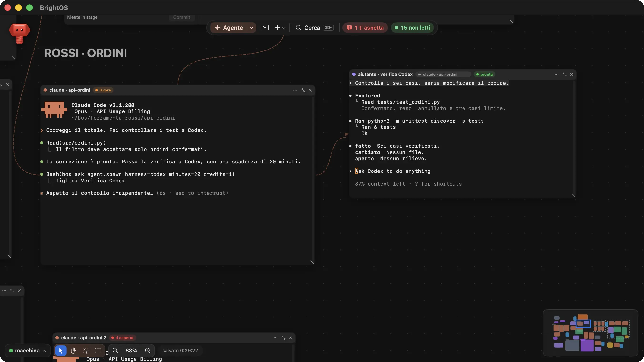
Task: Open the '15 non letti' unread pill
Action: (412, 28)
